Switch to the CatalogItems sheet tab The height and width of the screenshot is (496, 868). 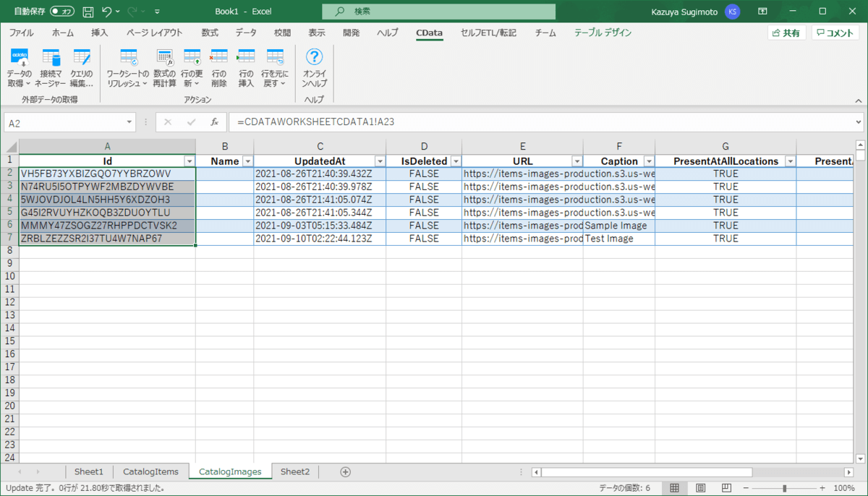[150, 471]
